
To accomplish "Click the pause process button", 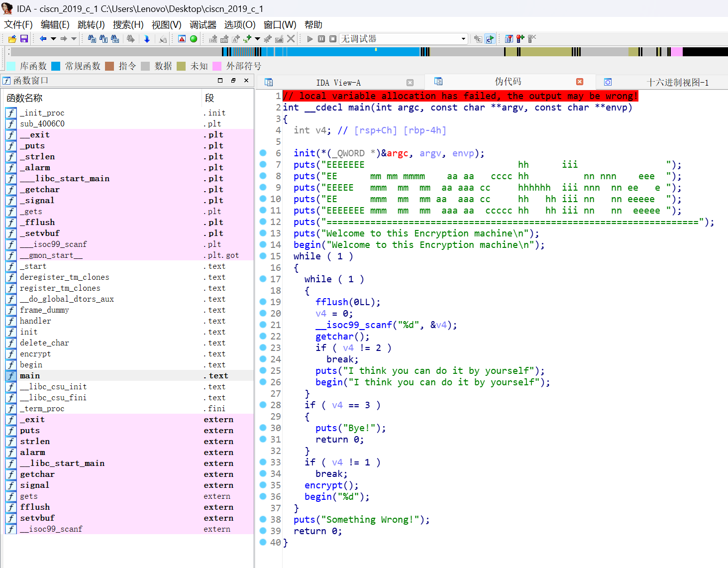I will (321, 39).
